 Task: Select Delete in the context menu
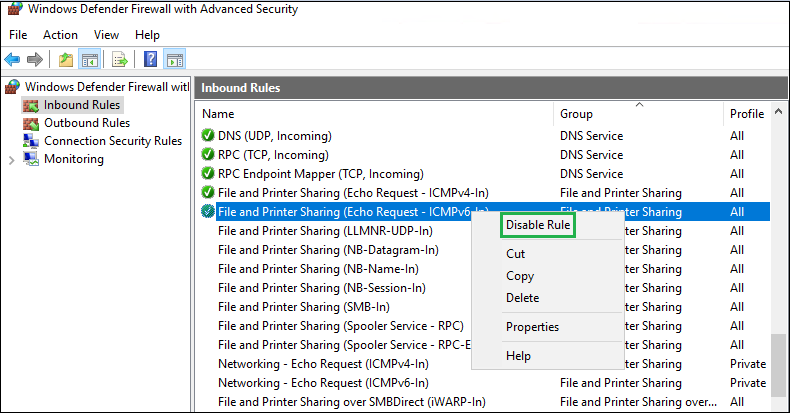coord(522,298)
